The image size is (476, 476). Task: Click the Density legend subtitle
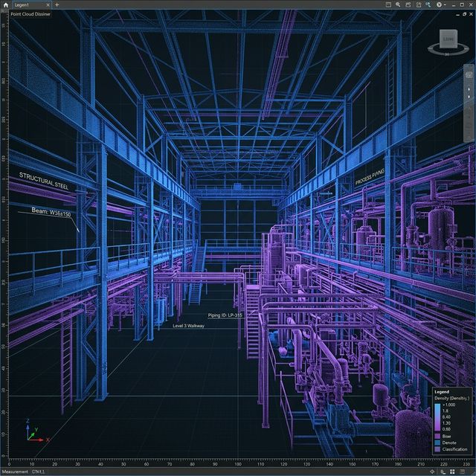tap(451, 398)
